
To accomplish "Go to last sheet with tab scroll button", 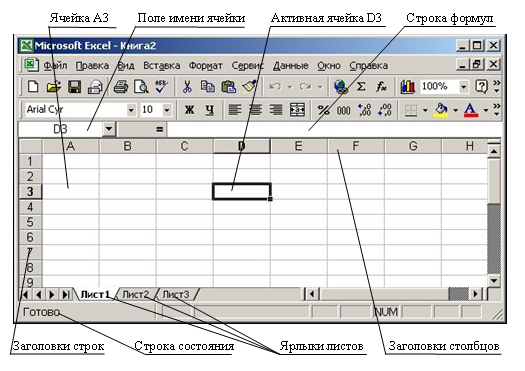I will point(66,294).
